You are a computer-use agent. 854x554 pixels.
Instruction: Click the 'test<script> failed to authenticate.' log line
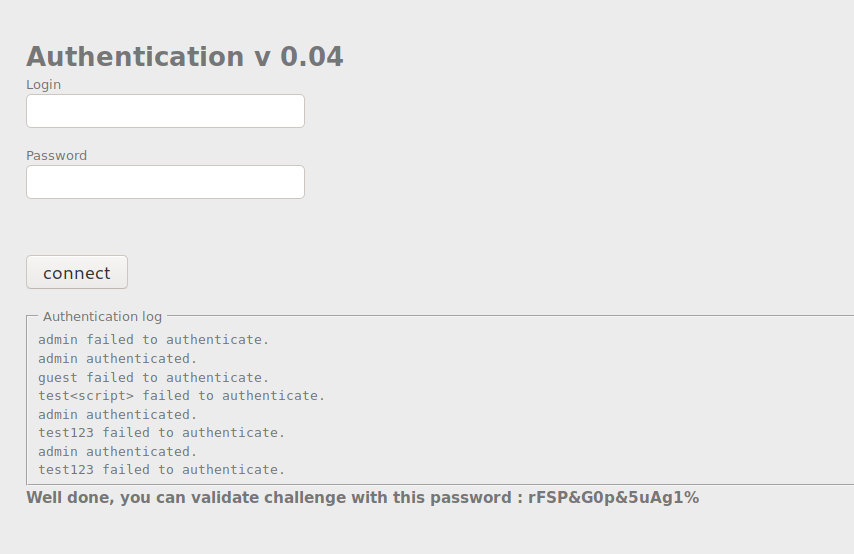(x=181, y=396)
